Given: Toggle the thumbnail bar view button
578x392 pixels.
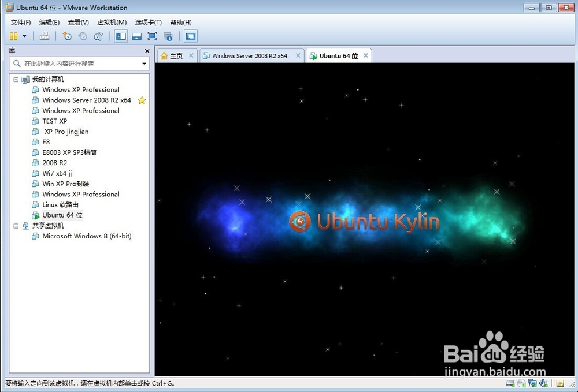Looking at the screenshot, I should (137, 36).
